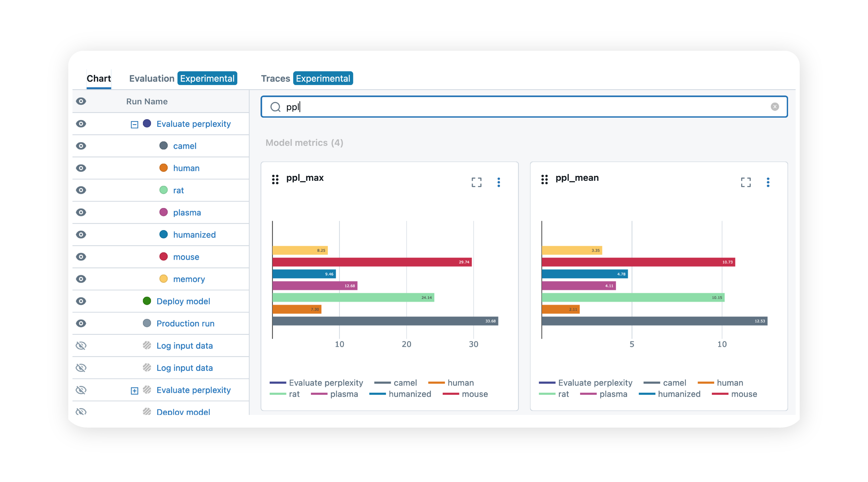Switch to the Chart tab
This screenshot has width=868, height=482.
pos(99,78)
